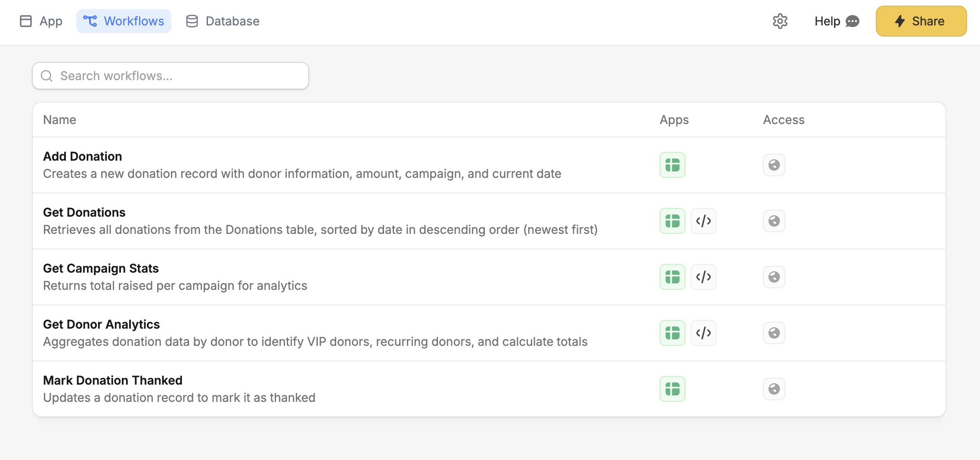Viewport: 980px width, 460px height.
Task: Click the code icon in the Get Donor Analytics row
Action: click(x=703, y=333)
